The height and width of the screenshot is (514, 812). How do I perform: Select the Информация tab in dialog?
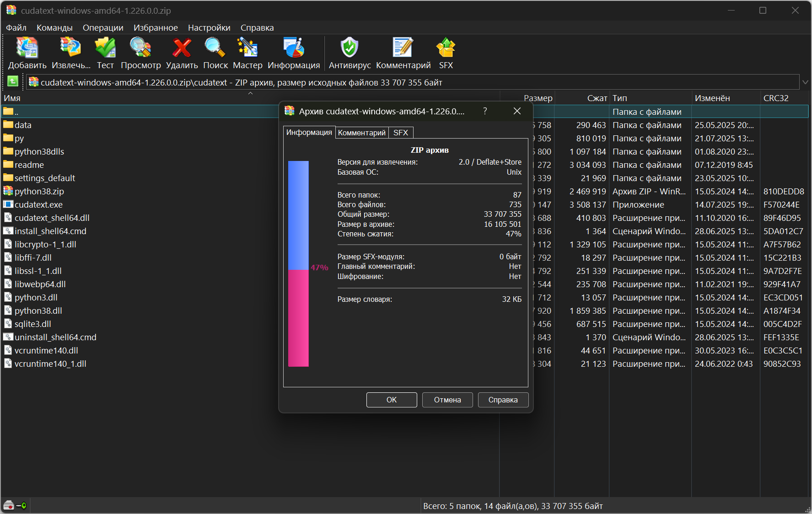click(309, 132)
